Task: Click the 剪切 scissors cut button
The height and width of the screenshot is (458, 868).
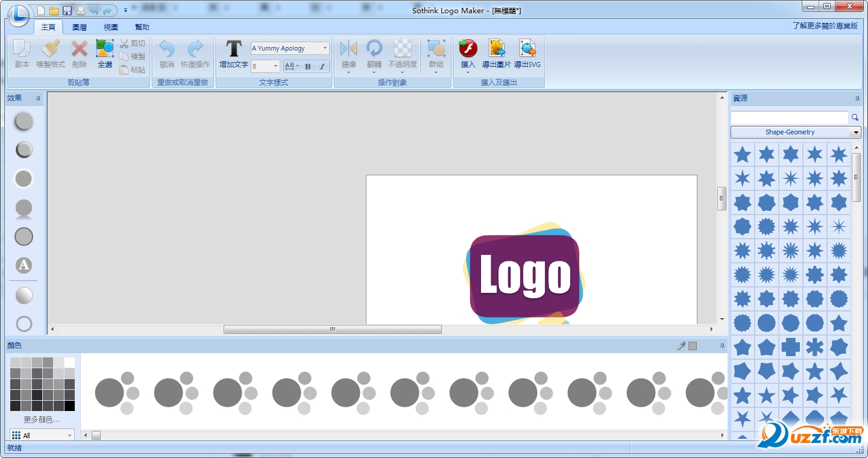Action: [x=132, y=43]
